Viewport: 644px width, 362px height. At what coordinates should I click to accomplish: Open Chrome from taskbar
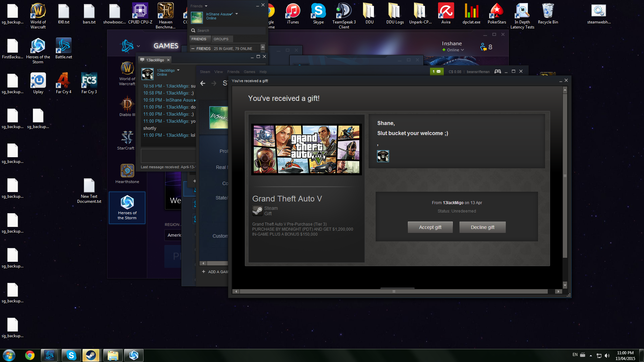30,355
